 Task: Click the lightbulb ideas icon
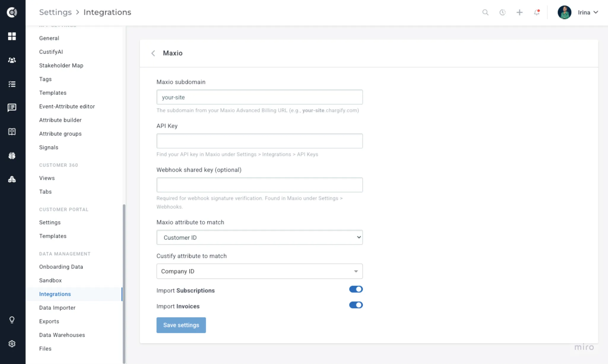click(x=12, y=320)
